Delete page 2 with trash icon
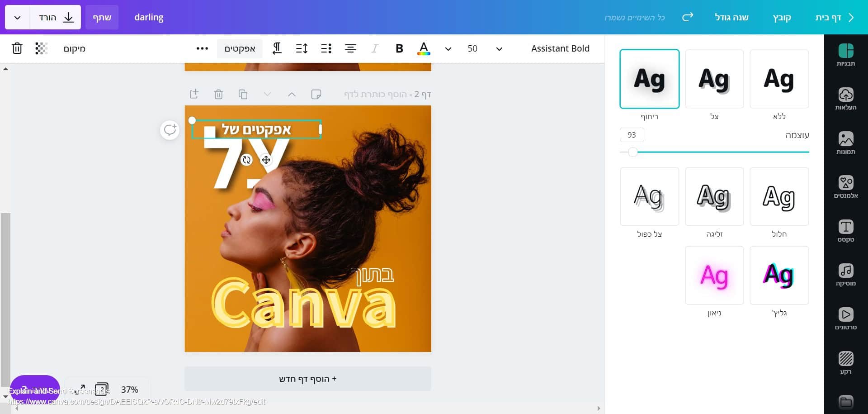 (218, 94)
